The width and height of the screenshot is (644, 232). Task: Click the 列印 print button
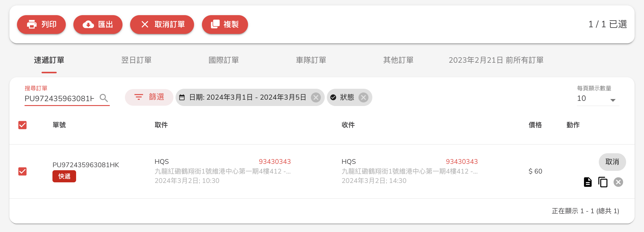tap(42, 25)
